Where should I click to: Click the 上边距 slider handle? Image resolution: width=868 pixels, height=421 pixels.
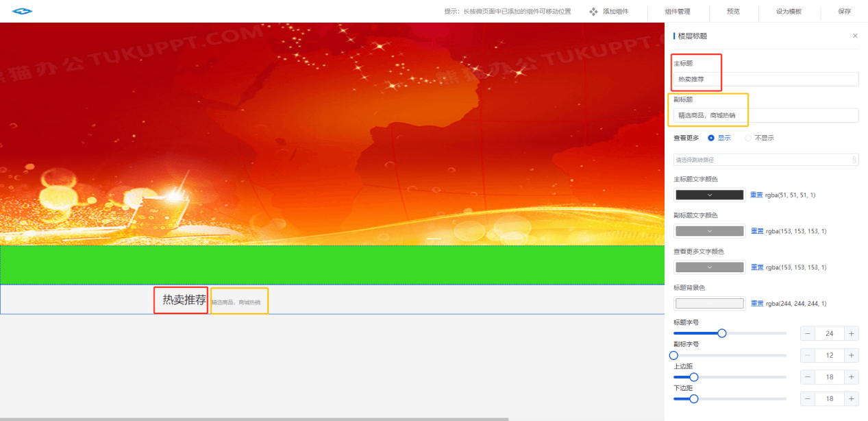[x=694, y=377]
